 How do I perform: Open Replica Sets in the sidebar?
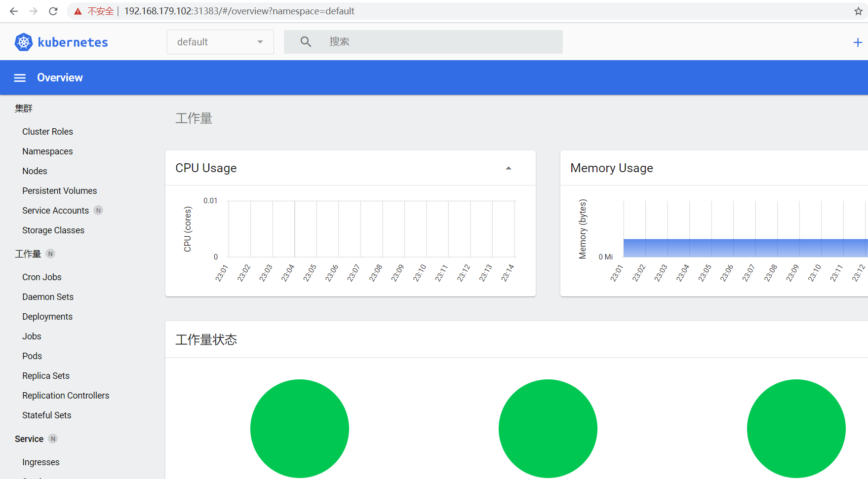(46, 376)
